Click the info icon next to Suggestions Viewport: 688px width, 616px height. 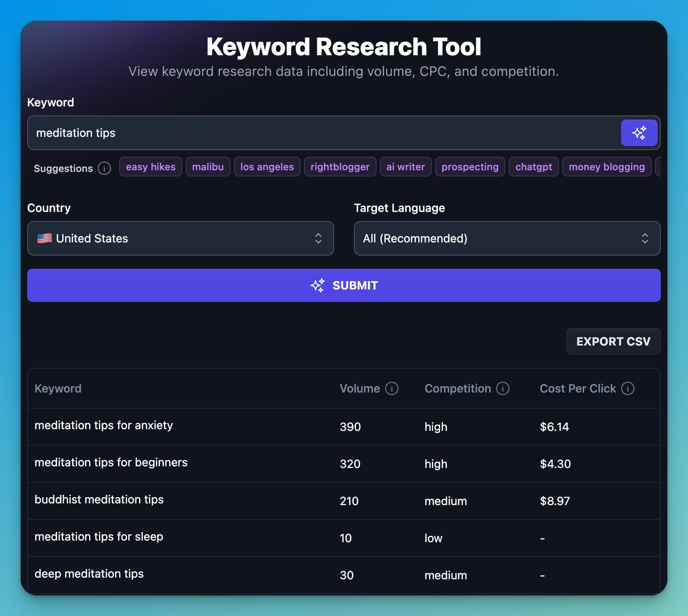(x=104, y=168)
